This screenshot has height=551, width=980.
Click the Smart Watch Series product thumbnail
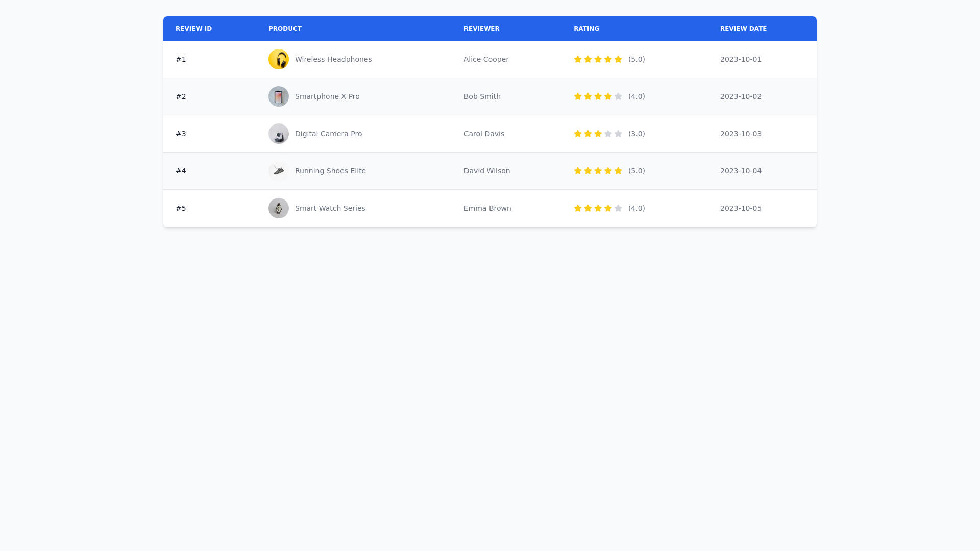(279, 208)
